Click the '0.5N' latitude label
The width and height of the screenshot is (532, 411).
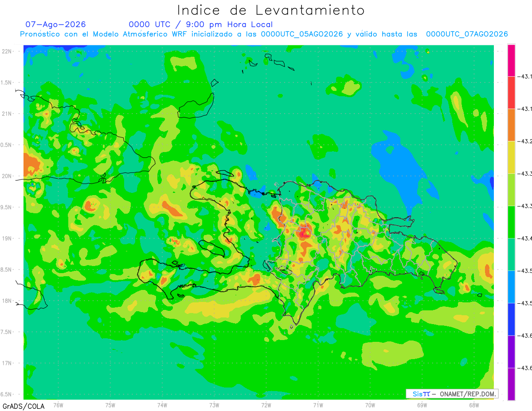point(7,145)
